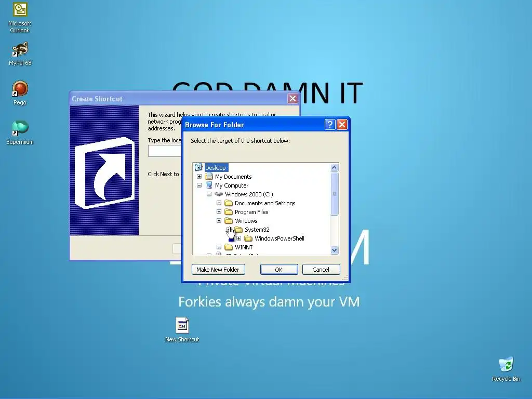Select the System32 folder label
The width and height of the screenshot is (532, 399).
click(x=257, y=229)
